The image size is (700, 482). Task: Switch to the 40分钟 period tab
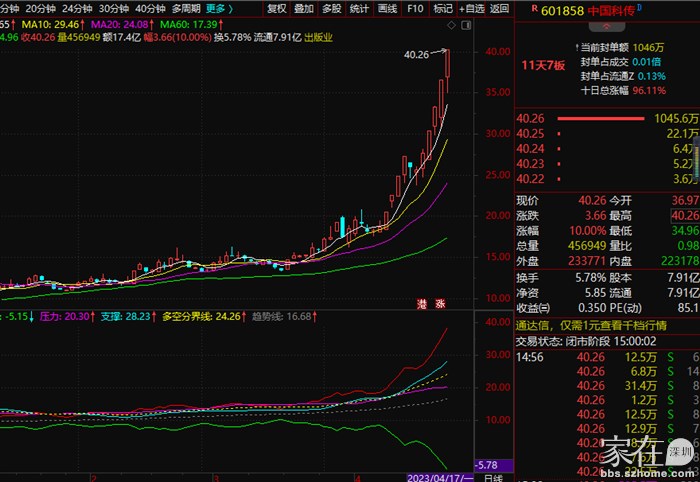(150, 8)
